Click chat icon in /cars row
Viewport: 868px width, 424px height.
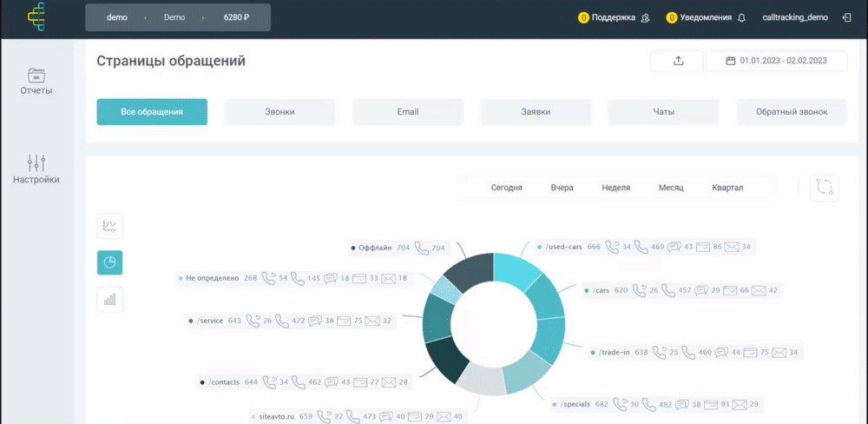click(x=701, y=290)
